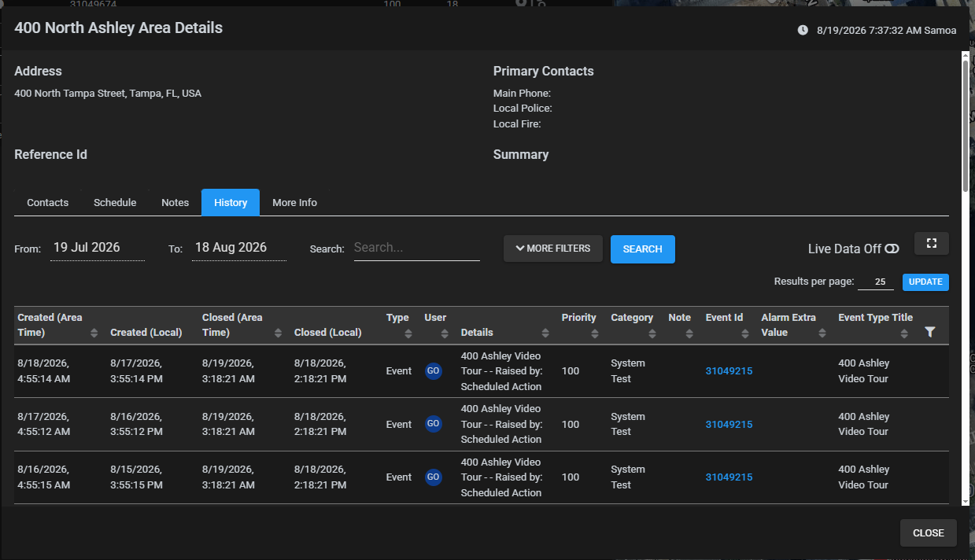The height and width of the screenshot is (560, 975).
Task: Click Update results per page button
Action: pyautogui.click(x=925, y=282)
